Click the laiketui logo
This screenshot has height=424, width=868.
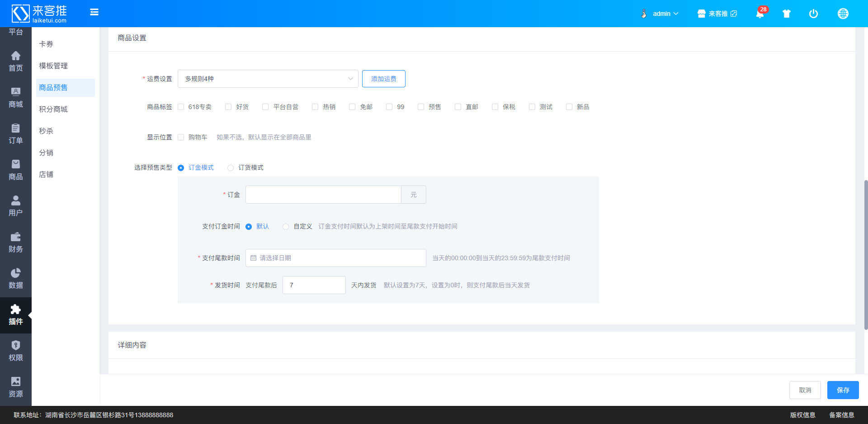[x=39, y=14]
